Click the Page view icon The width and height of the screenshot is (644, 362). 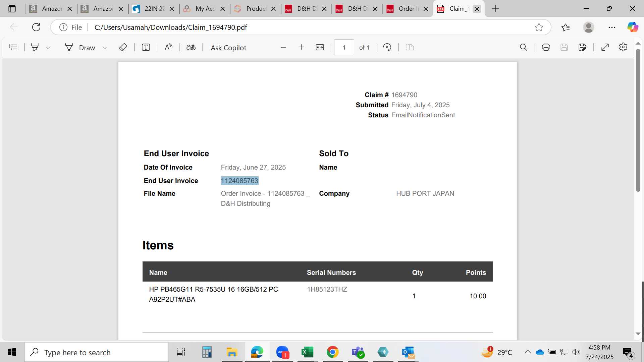(x=410, y=47)
